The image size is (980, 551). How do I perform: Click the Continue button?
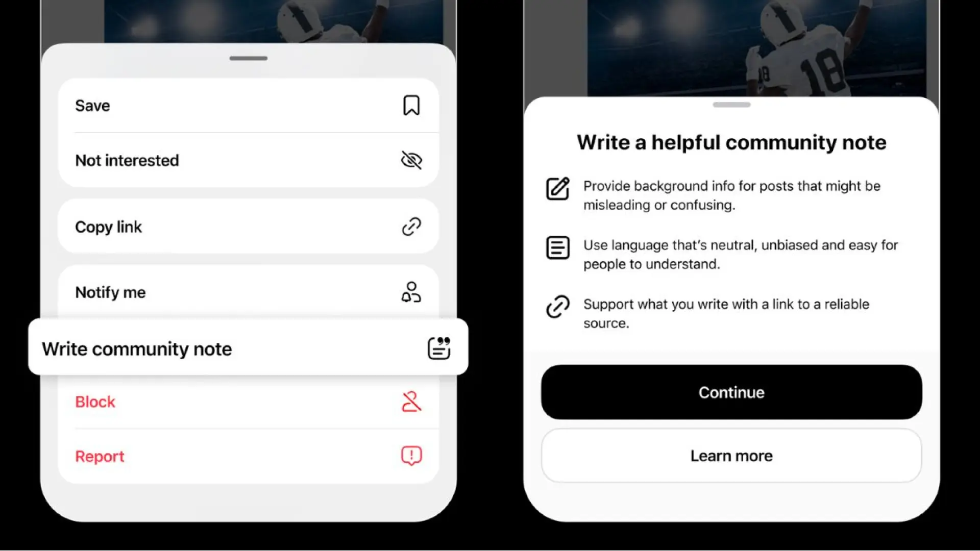click(x=731, y=392)
